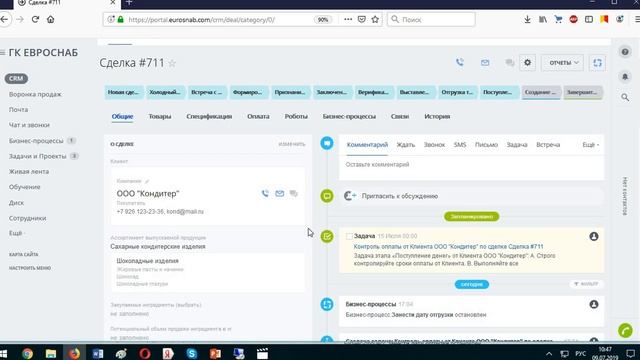The image size is (640, 360).
Task: Click Настроить меню link
Action: click(30, 268)
